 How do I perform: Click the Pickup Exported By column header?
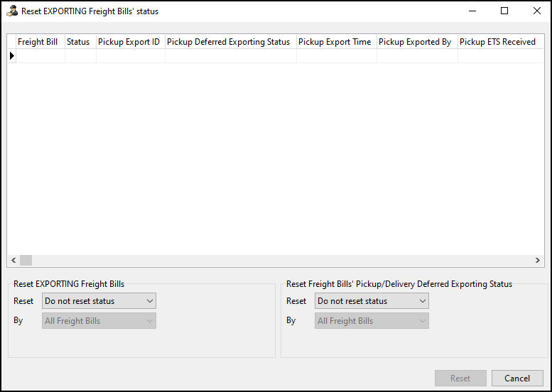(415, 42)
